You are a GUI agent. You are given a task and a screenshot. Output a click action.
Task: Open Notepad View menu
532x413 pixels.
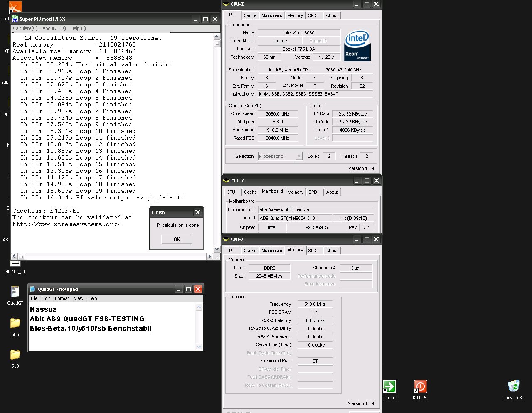click(79, 298)
